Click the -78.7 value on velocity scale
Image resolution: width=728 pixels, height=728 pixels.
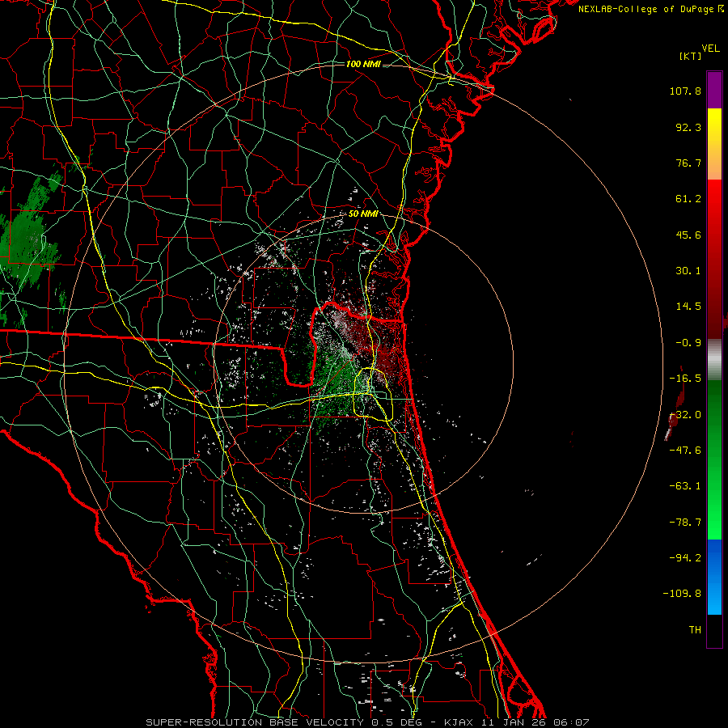pos(685,523)
